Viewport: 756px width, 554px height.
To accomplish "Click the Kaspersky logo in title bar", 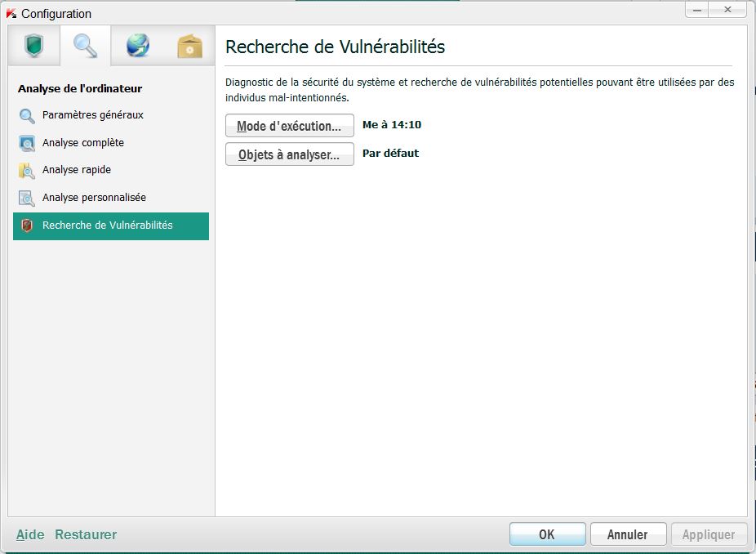I will pos(11,14).
